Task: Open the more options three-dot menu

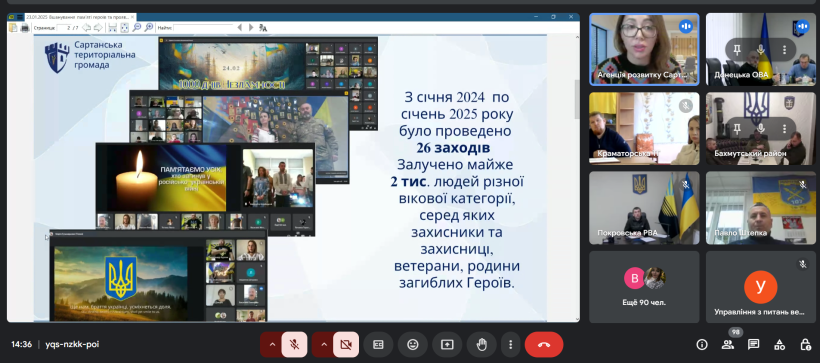Action: pyautogui.click(x=510, y=345)
